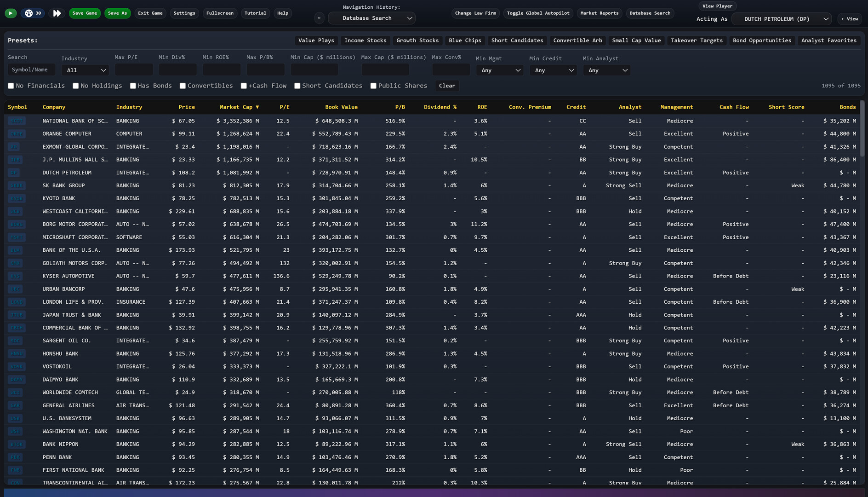Click the Clear filters button
This screenshot has height=497, width=868.
(x=446, y=86)
